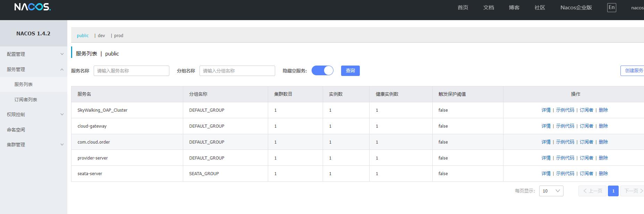
Task: Open 命名空间 in the sidebar
Action: [16, 130]
